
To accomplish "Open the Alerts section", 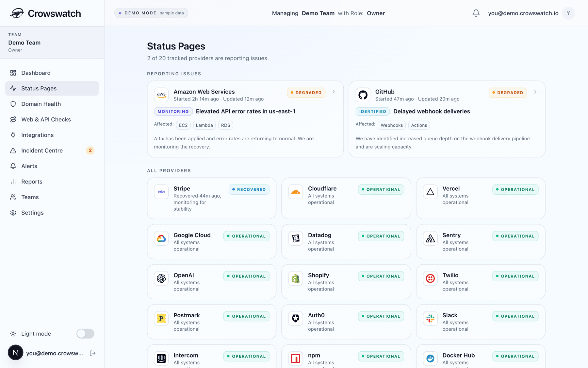I will [52, 166].
